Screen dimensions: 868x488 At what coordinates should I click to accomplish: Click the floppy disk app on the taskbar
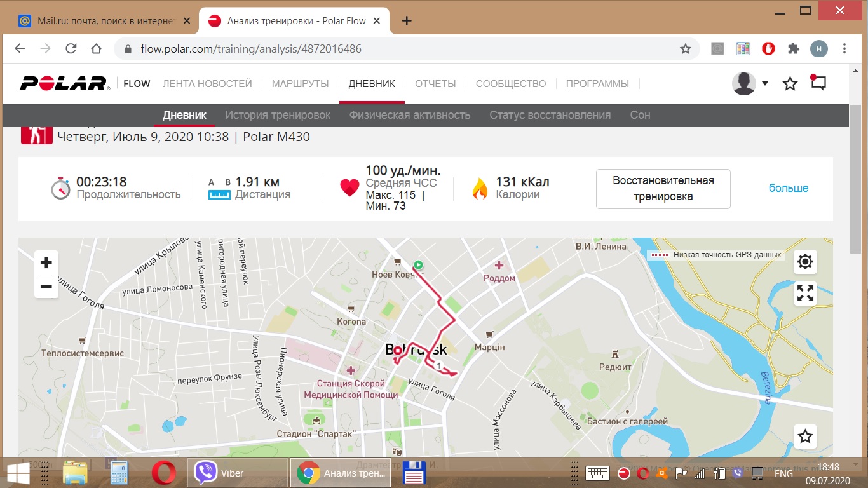pos(414,473)
